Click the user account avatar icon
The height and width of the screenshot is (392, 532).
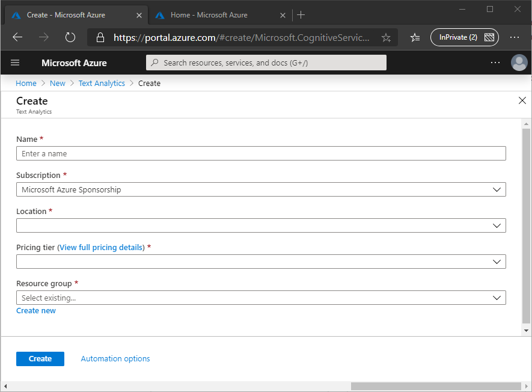518,63
